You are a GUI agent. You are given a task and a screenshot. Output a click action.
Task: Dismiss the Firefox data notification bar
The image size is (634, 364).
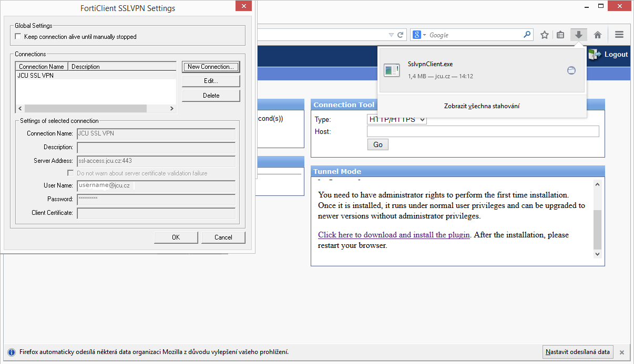(621, 352)
